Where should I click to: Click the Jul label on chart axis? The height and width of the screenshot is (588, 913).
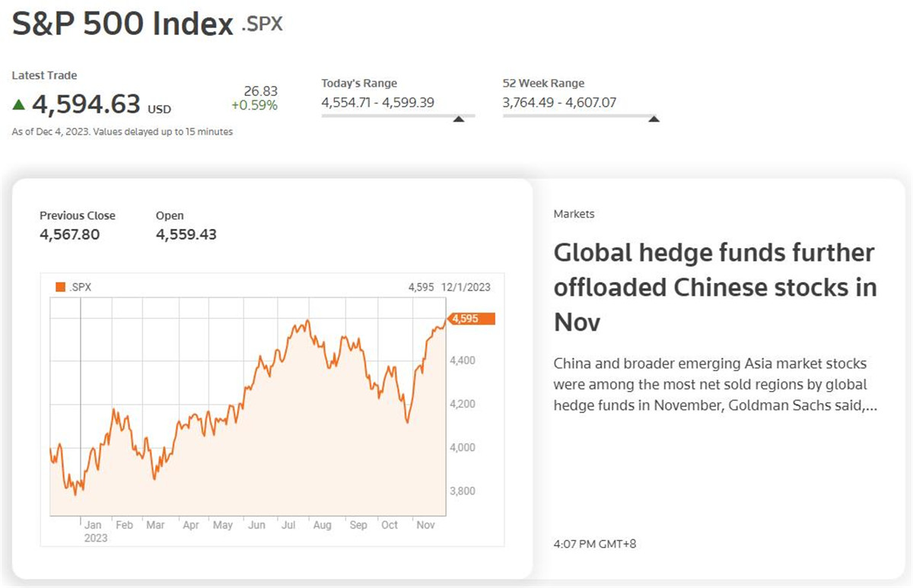[288, 525]
